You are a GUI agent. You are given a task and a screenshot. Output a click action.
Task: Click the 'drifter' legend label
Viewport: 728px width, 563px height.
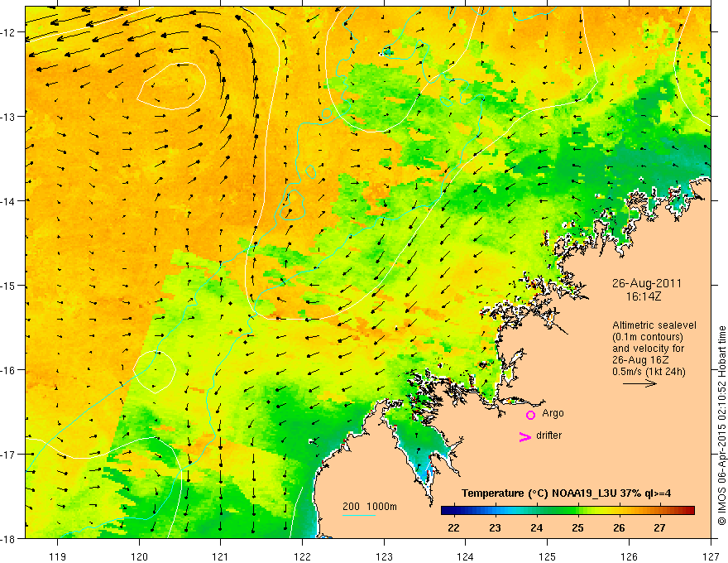point(548,435)
